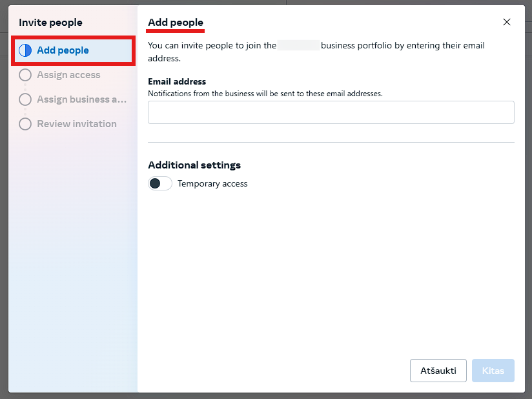Image resolution: width=532 pixels, height=399 pixels.
Task: Click the "Email address" field label
Action: [177, 81]
